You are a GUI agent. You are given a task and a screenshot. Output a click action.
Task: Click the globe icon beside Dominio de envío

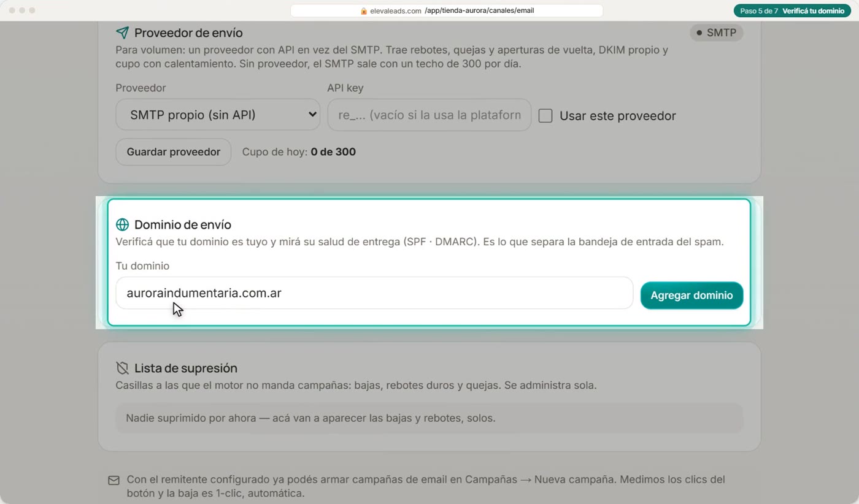pyautogui.click(x=122, y=224)
